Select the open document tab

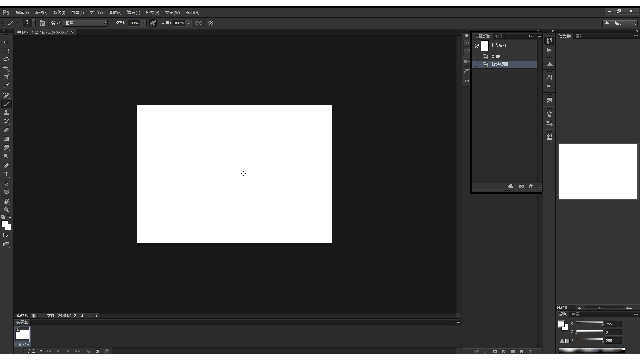(x=44, y=32)
